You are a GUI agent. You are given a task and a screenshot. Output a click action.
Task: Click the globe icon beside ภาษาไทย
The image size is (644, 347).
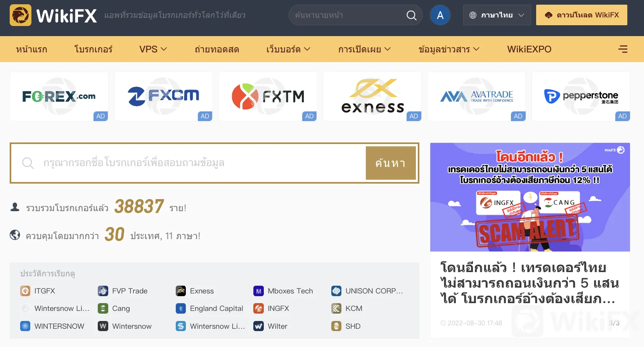[x=473, y=15]
